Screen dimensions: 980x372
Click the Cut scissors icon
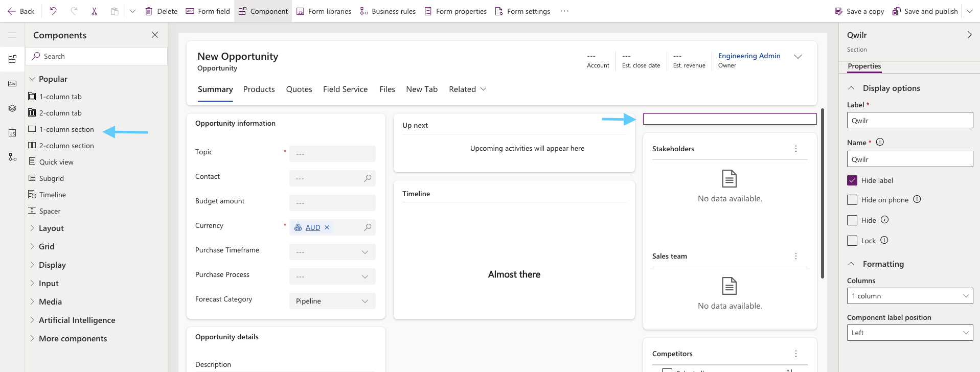(x=94, y=11)
